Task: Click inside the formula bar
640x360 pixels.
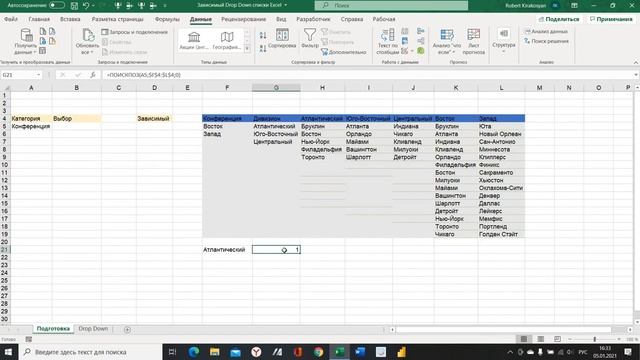Action: click(x=367, y=75)
